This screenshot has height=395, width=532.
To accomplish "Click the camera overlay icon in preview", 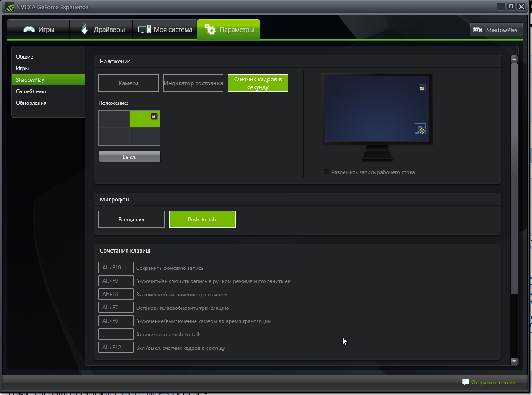I will [x=420, y=129].
